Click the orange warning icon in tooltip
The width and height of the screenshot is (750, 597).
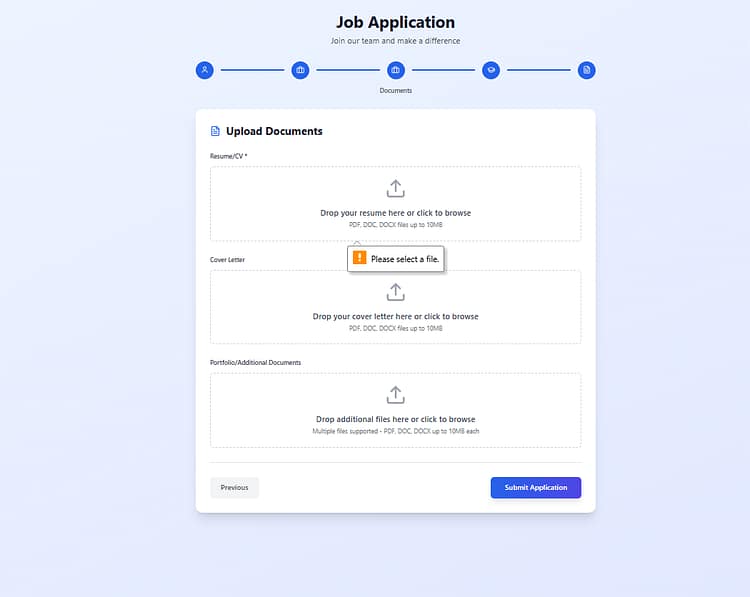click(360, 258)
